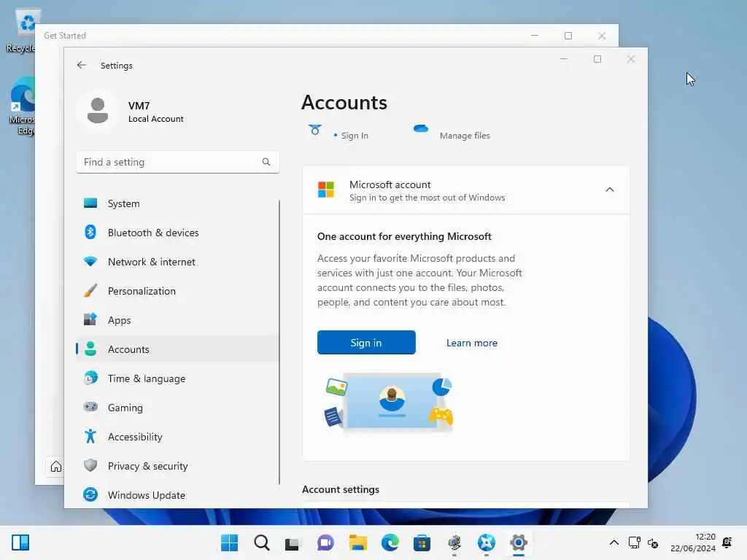This screenshot has width=747, height=560.
Task: Click the Sign In link under Accounts heading
Action: click(x=355, y=136)
